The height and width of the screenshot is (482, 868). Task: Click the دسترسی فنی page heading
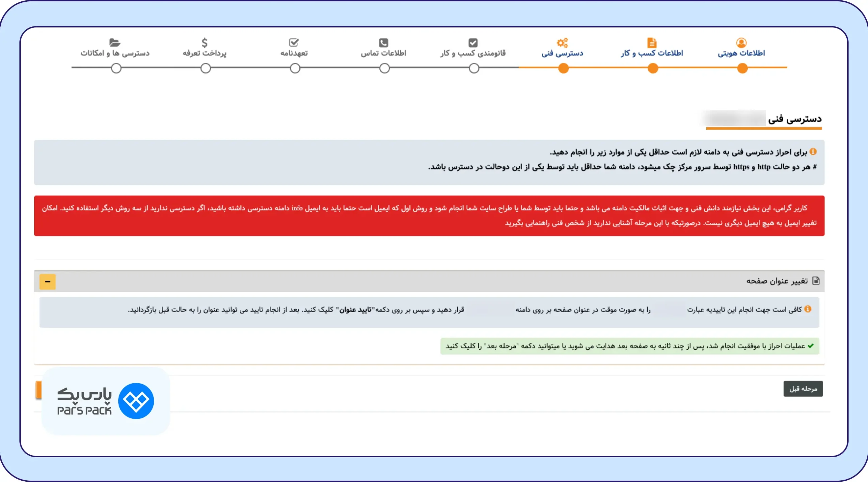(794, 119)
